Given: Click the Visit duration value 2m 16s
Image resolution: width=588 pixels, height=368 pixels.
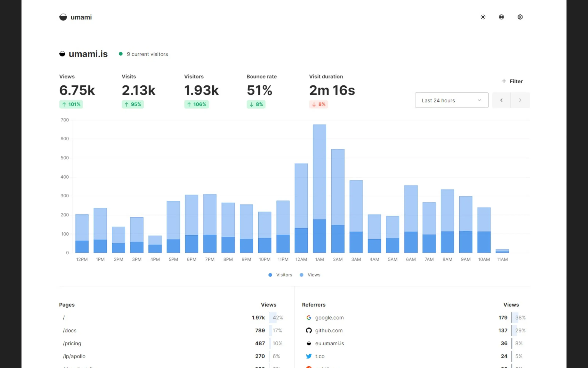Looking at the screenshot, I should click(332, 90).
